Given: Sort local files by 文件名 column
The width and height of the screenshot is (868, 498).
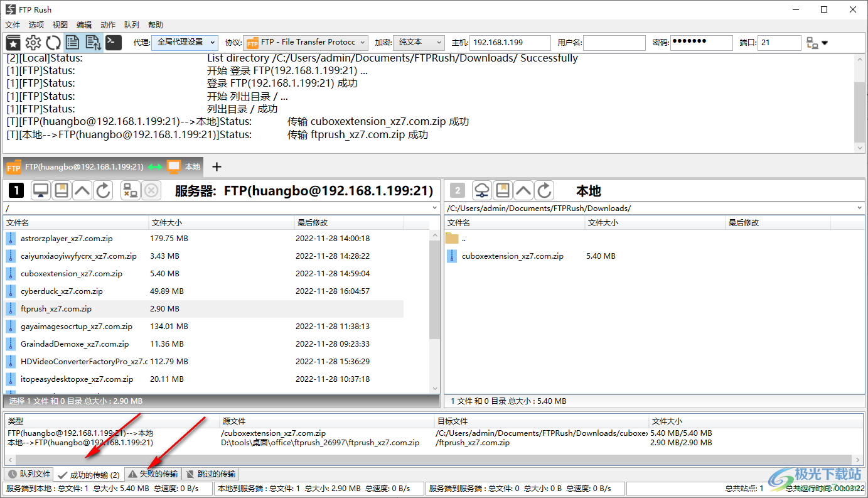Looking at the screenshot, I should (x=514, y=223).
